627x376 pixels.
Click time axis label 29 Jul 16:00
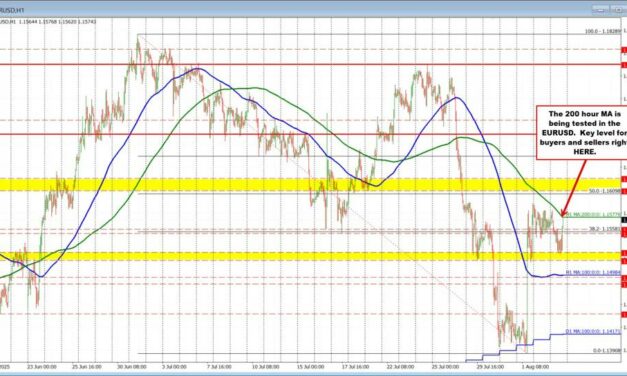click(x=491, y=366)
